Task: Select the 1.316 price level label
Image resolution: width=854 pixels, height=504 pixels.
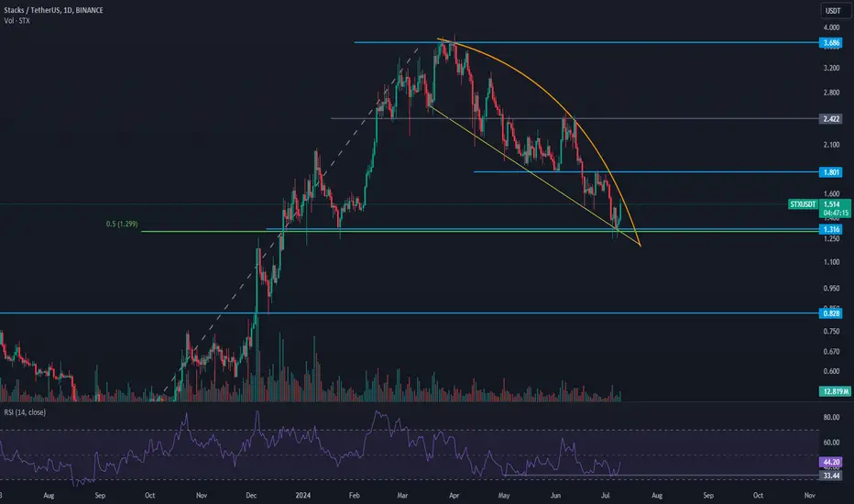Action: (830, 229)
